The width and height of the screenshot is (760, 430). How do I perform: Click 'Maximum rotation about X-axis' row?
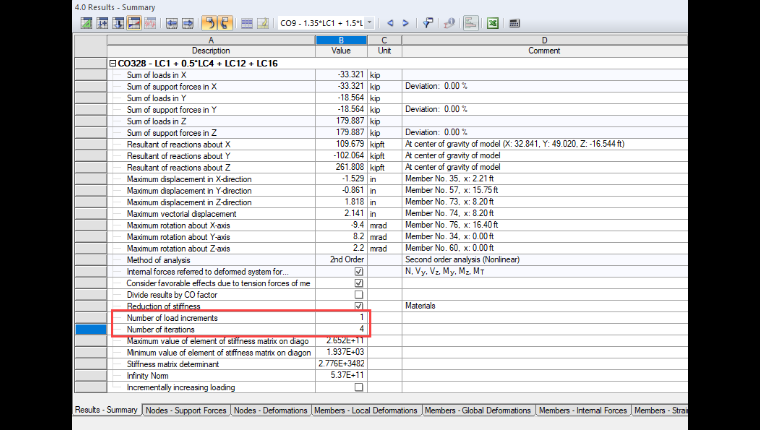[x=380, y=225]
